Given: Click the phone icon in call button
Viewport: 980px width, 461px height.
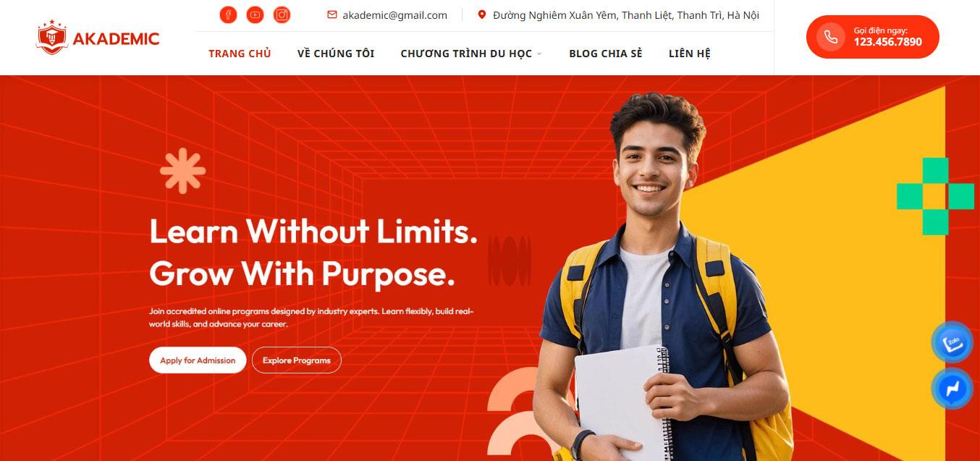Looking at the screenshot, I should (830, 37).
